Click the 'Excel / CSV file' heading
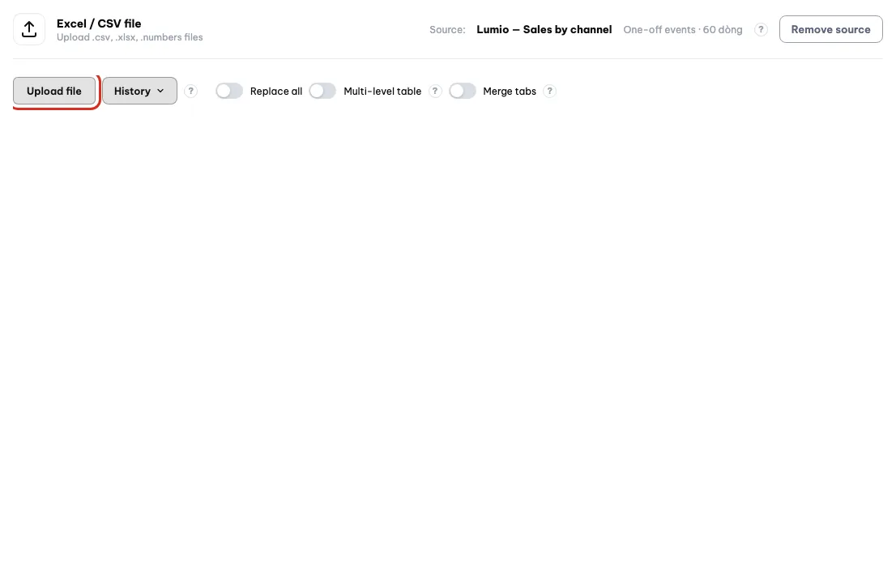This screenshot has height=588, width=896. (x=99, y=23)
